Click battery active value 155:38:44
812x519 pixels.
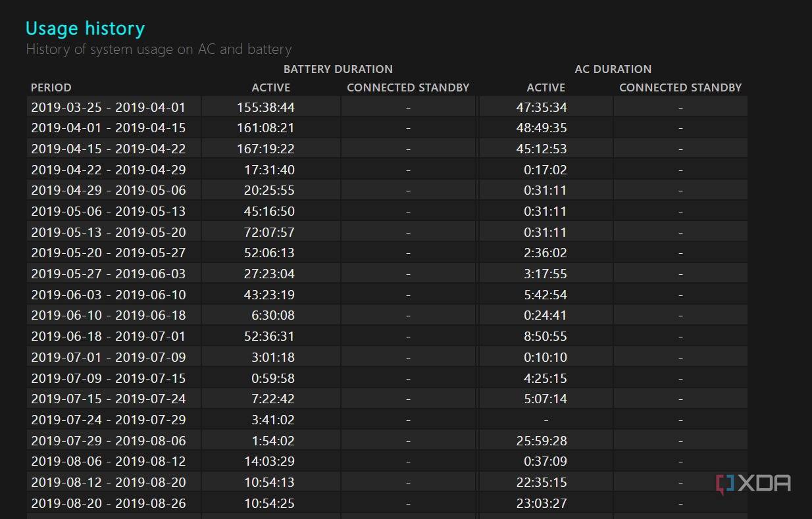click(266, 107)
